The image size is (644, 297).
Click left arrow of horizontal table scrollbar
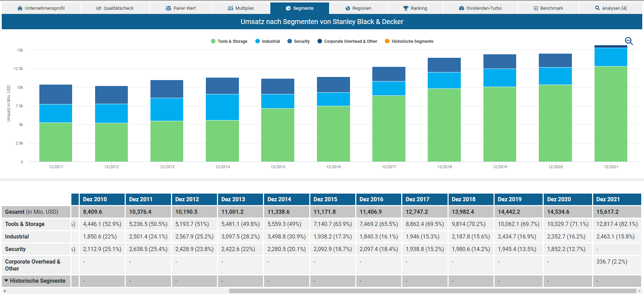(x=5, y=291)
